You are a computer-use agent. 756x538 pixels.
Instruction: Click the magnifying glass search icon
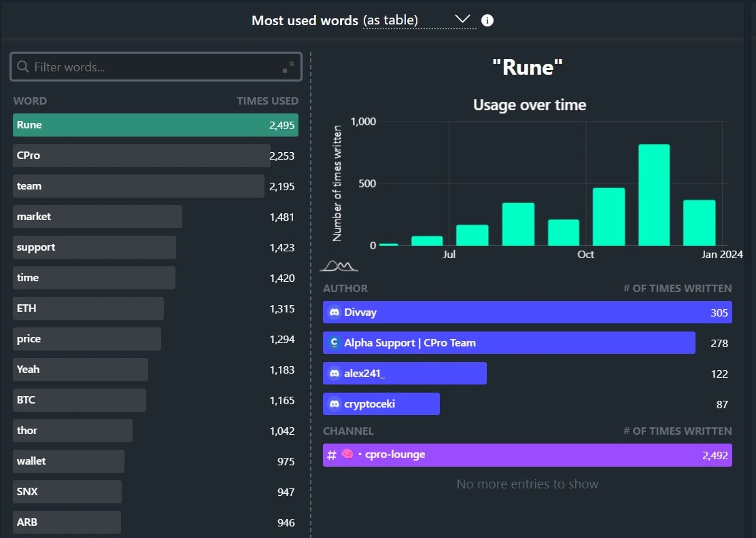(21, 66)
